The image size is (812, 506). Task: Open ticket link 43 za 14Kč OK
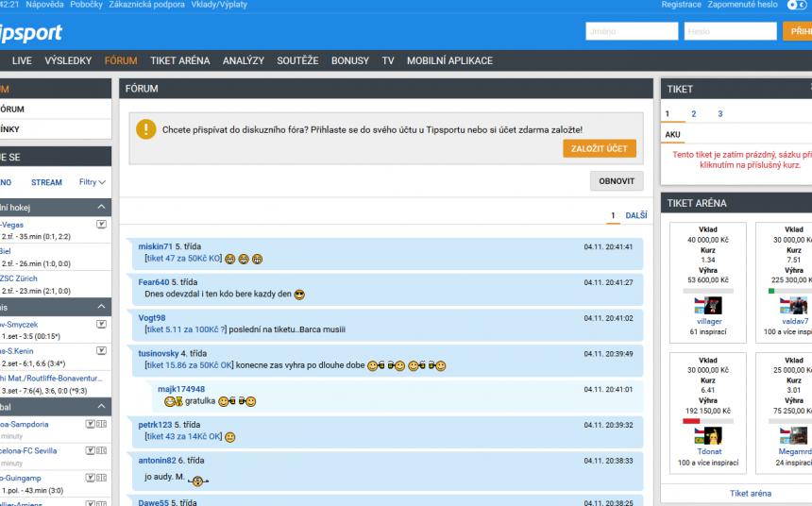[184, 436]
